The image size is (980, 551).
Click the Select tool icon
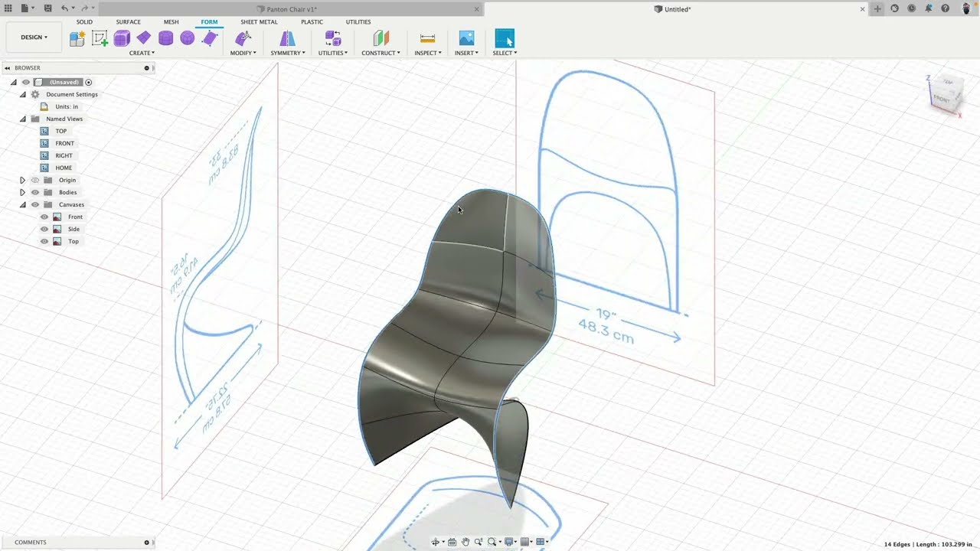click(x=505, y=38)
